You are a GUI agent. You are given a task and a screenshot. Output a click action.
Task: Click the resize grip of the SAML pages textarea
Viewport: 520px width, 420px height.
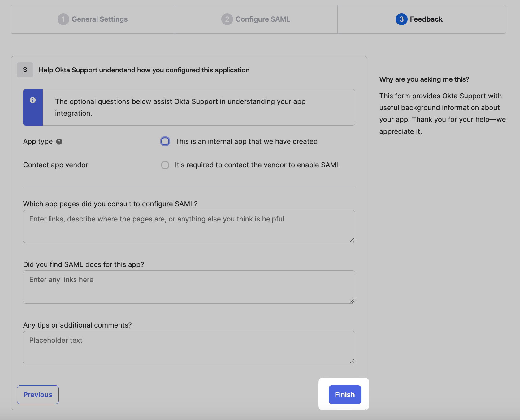click(352, 240)
